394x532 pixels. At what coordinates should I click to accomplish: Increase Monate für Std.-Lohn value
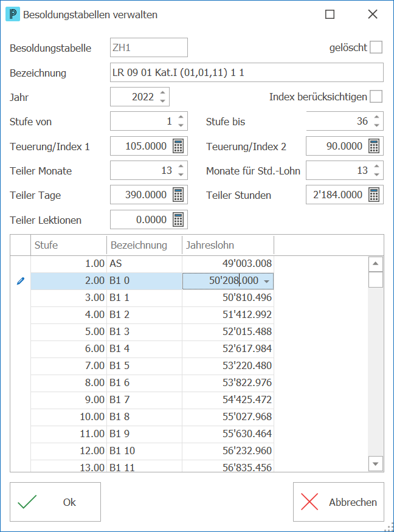377,166
